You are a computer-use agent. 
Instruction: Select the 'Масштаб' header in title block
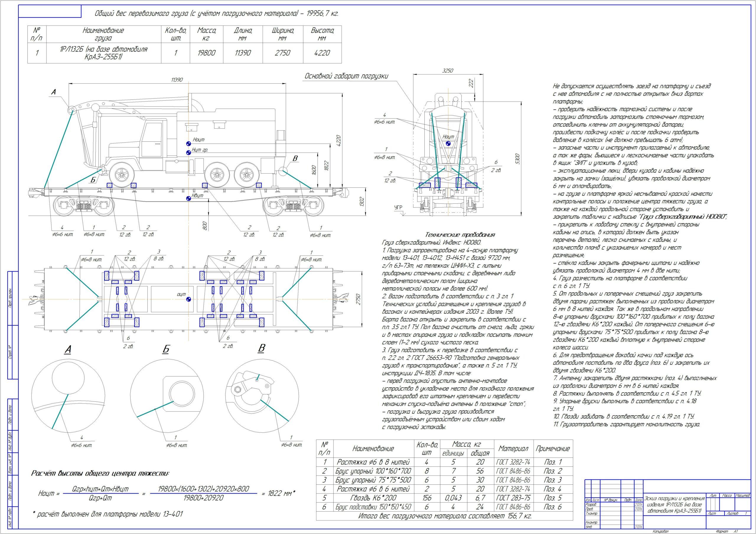click(742, 496)
